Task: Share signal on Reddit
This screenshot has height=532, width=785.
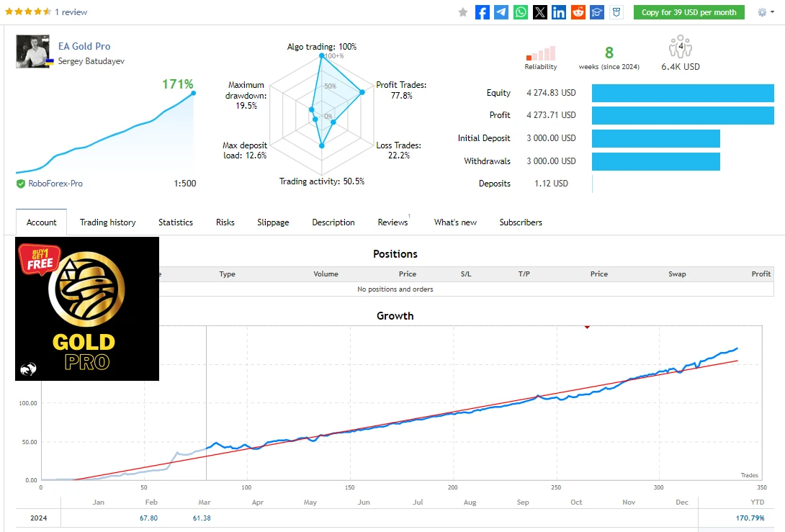Action: pyautogui.click(x=578, y=12)
